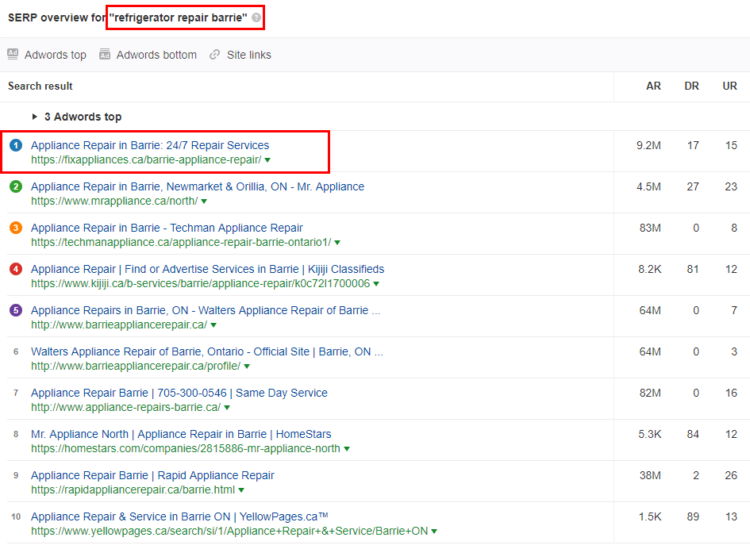
Task: Open Kijiji Classifieds result title
Action: click(208, 269)
